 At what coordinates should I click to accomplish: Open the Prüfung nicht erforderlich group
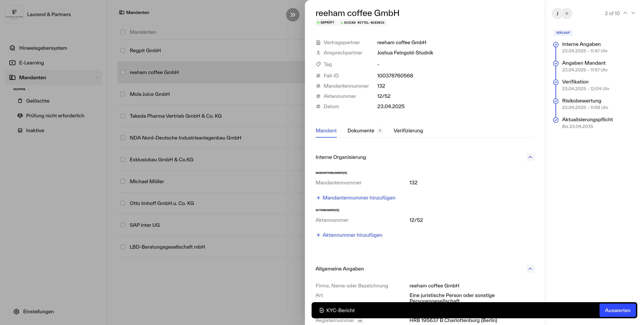pyautogui.click(x=55, y=116)
